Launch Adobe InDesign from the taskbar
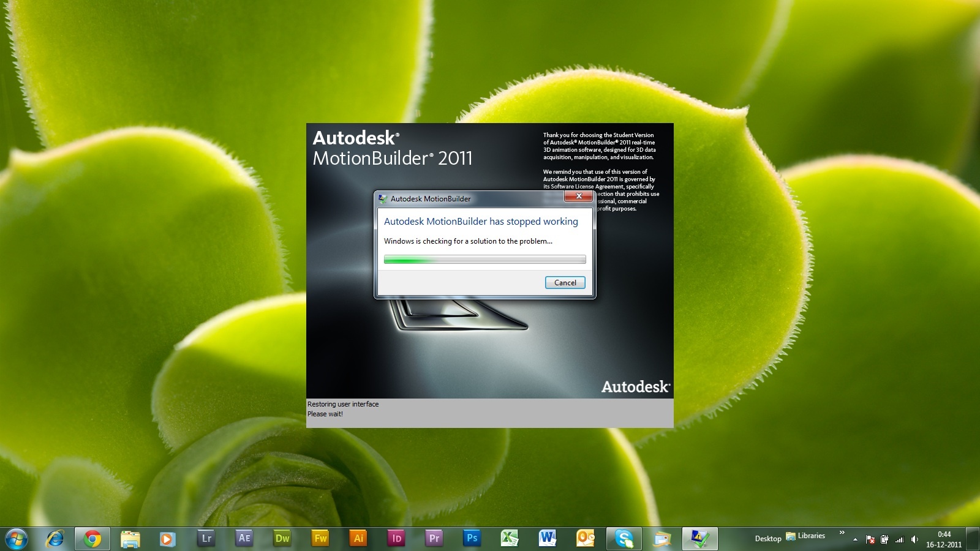Viewport: 980px width, 551px height. 396,539
